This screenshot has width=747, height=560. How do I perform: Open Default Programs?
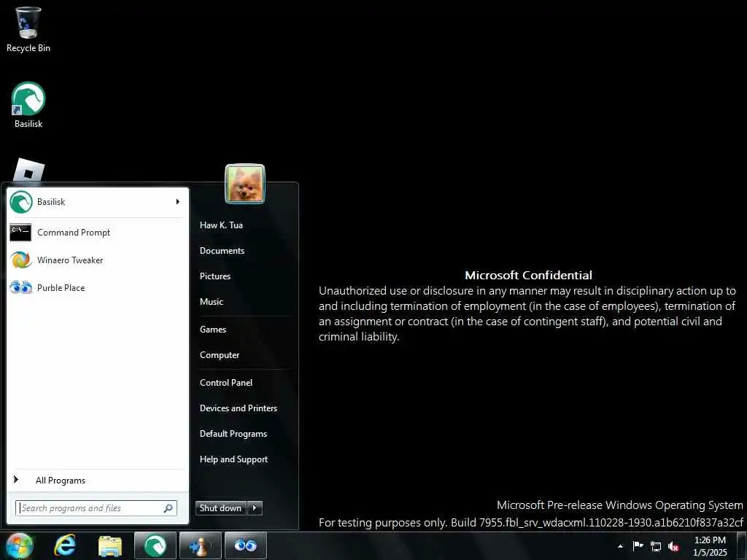(x=233, y=434)
